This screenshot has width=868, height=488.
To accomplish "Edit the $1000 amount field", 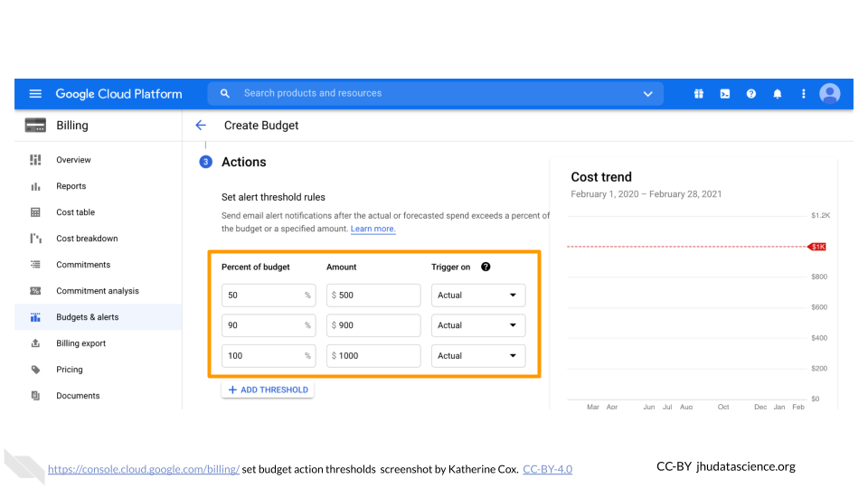I will click(373, 356).
